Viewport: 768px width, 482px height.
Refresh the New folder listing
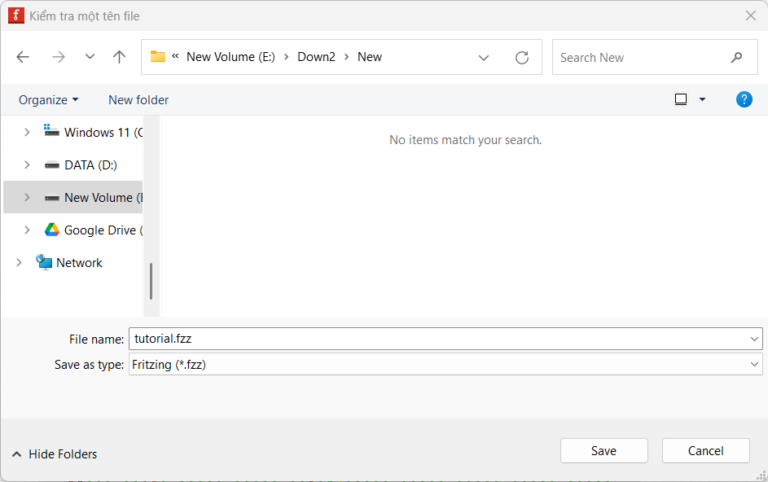click(522, 58)
